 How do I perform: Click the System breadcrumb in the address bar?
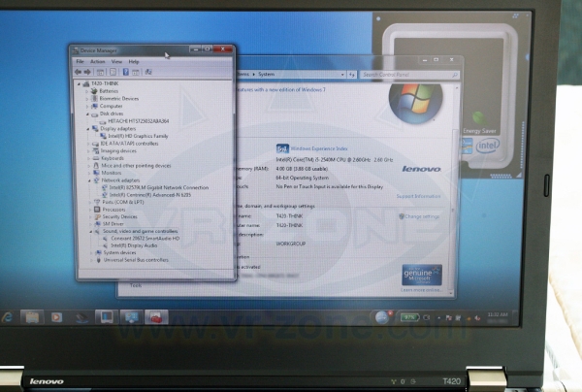(267, 75)
